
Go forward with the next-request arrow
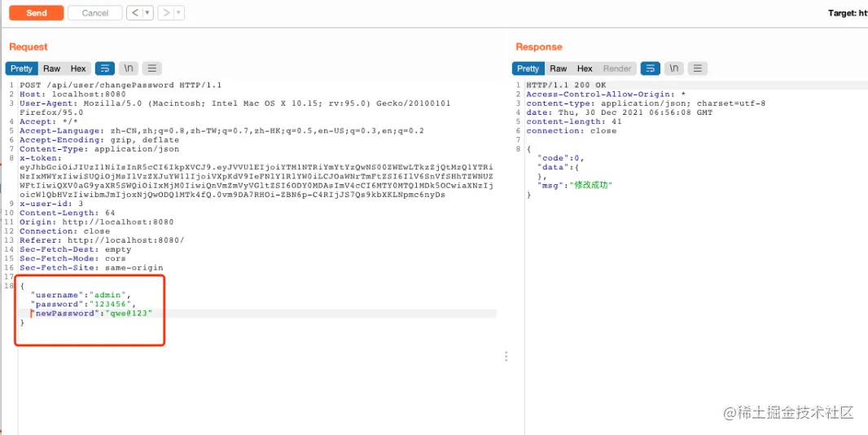[x=166, y=13]
